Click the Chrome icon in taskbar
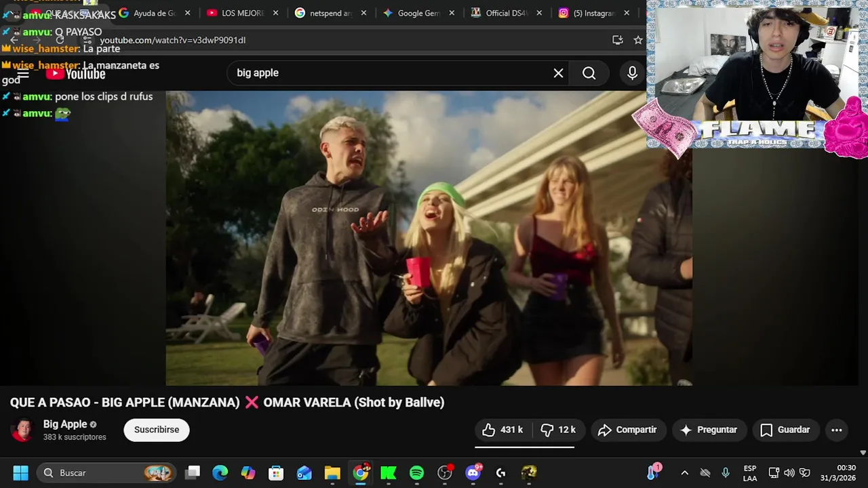 pyautogui.click(x=361, y=473)
